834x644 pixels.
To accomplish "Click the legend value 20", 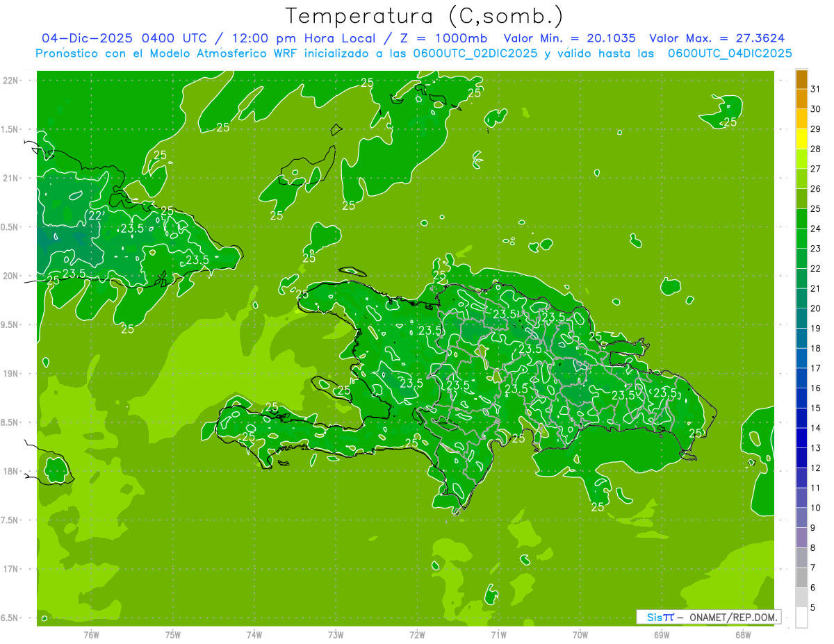I will tap(815, 308).
